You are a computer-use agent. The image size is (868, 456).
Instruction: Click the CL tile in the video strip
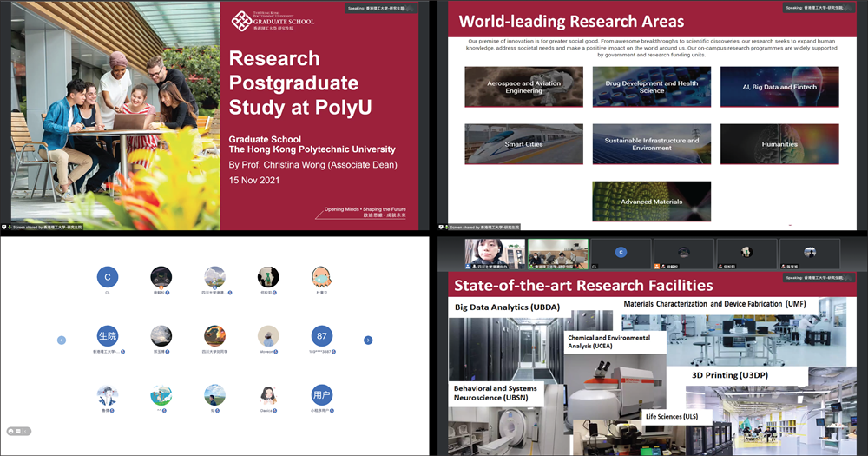(x=621, y=252)
